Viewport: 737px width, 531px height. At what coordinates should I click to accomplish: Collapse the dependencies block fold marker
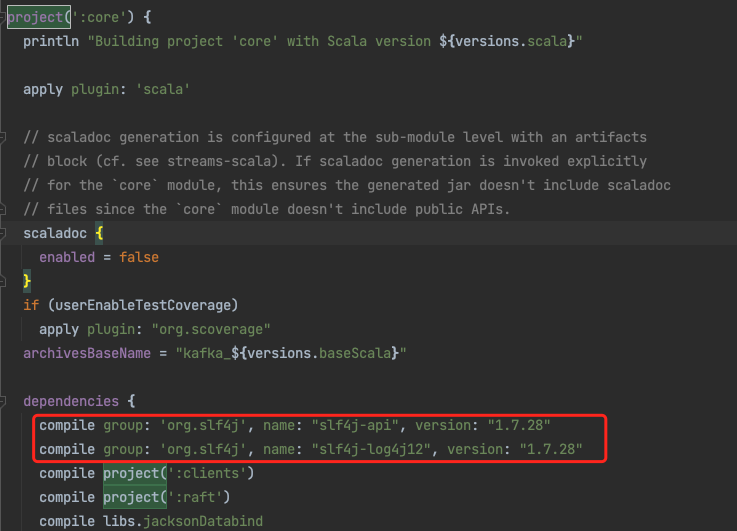[x=6, y=400]
